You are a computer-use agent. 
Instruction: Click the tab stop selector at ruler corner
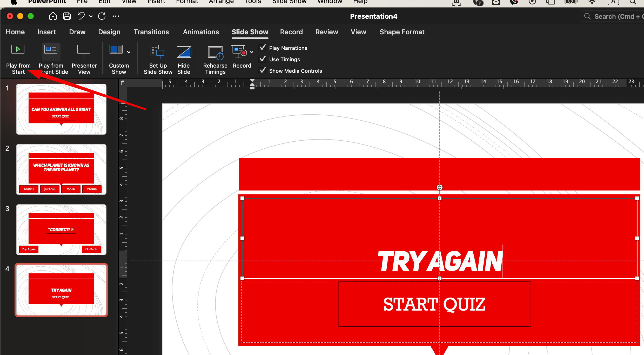click(123, 83)
